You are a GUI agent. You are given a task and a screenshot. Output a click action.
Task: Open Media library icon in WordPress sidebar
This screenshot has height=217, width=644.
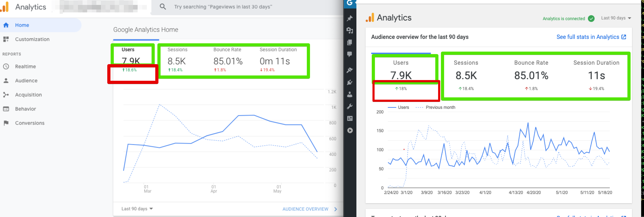coord(350,30)
